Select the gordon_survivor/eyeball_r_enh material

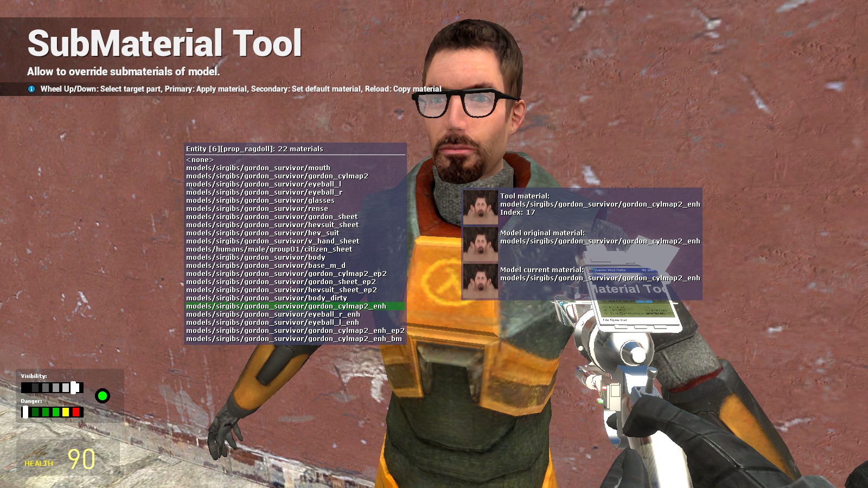295,314
